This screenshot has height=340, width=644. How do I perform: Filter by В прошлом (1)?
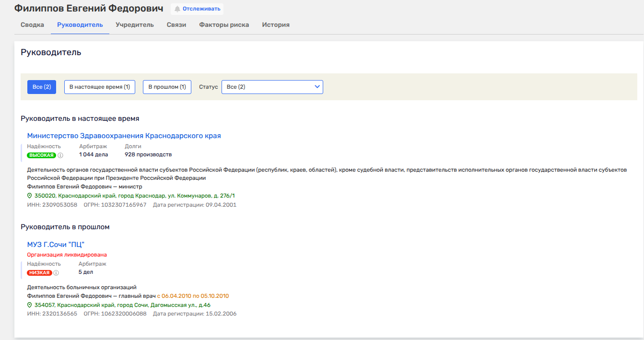point(167,87)
